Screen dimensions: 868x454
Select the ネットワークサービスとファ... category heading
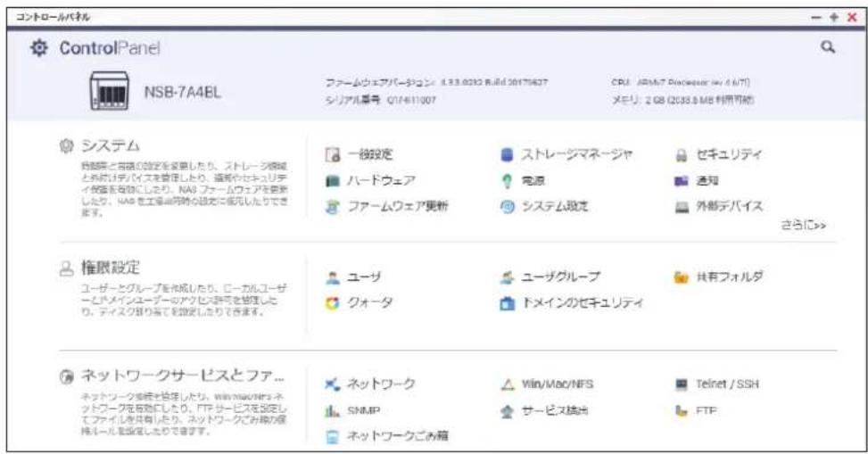click(183, 376)
